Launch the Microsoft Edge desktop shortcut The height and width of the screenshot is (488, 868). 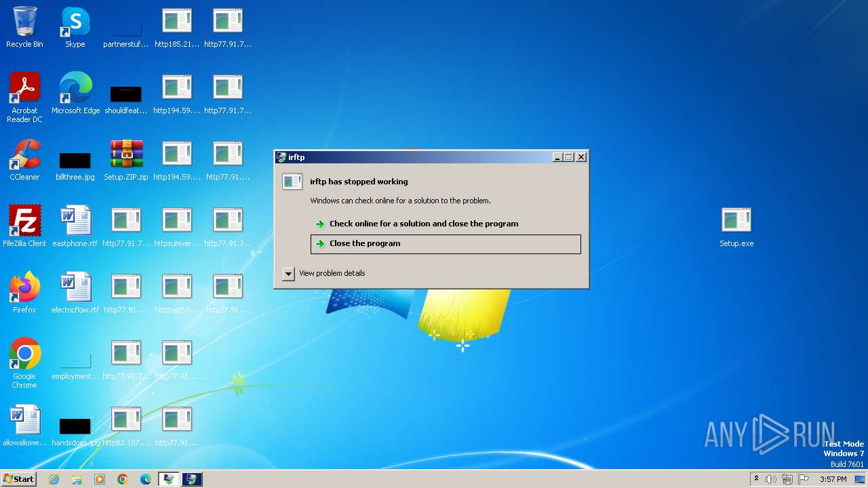click(x=75, y=94)
